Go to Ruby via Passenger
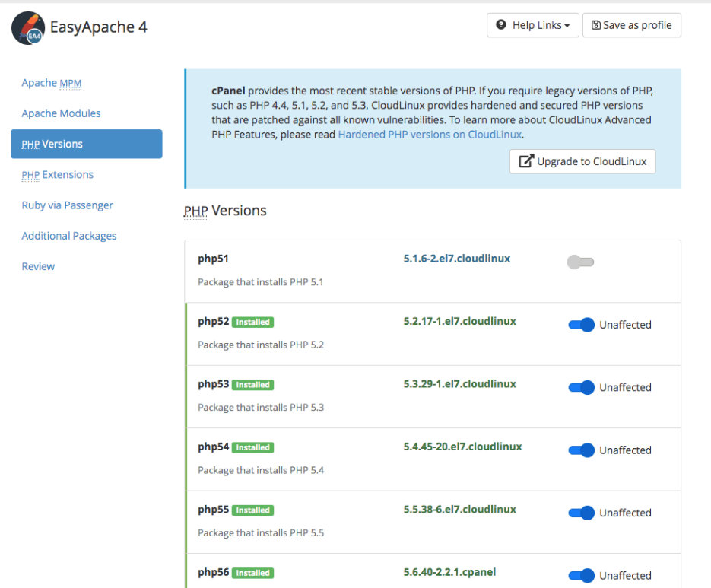 point(67,205)
